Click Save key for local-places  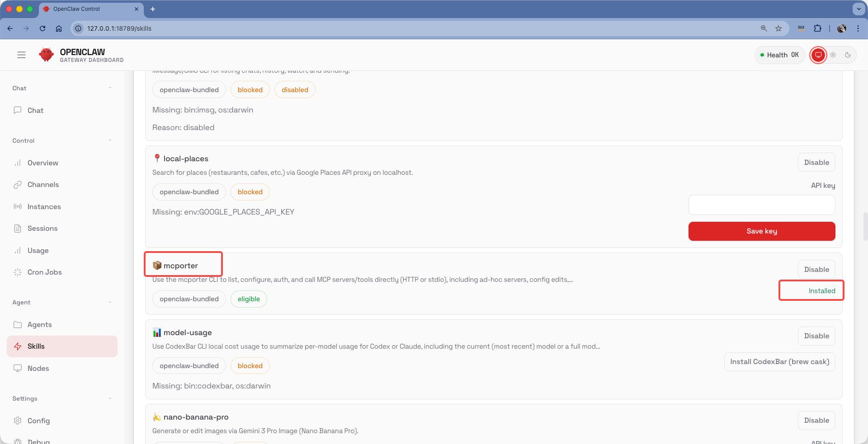761,231
